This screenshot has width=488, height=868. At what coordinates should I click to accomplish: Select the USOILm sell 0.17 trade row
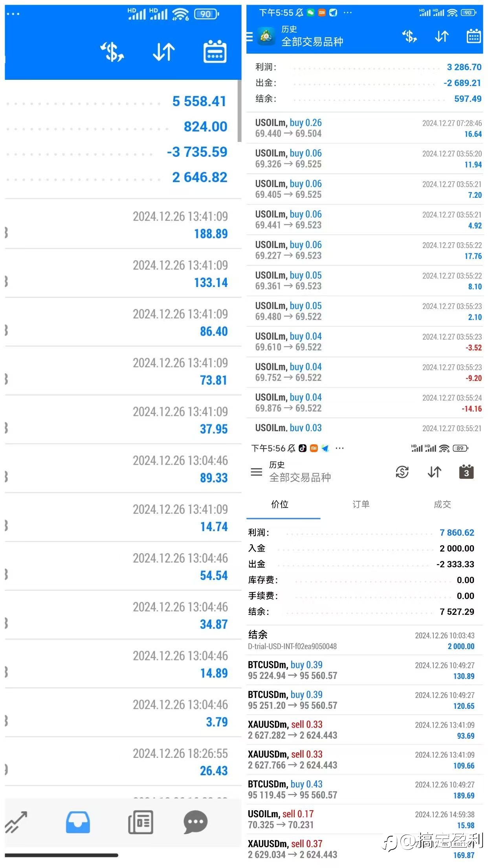361,819
